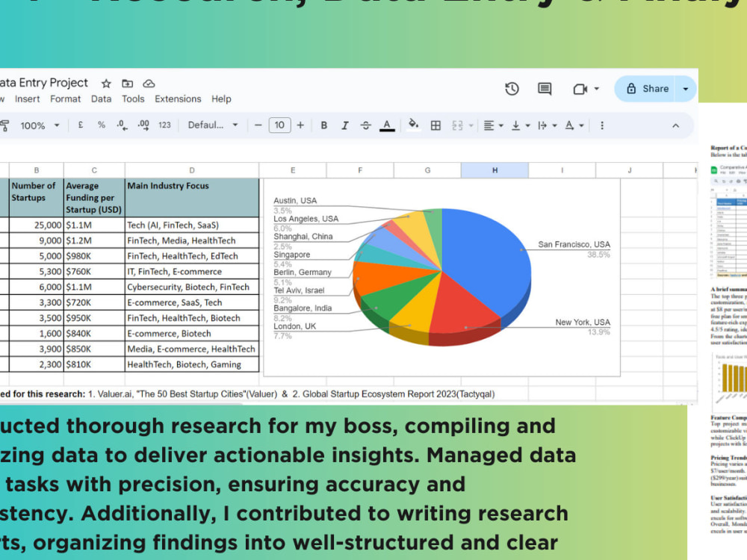Select column H header

click(495, 170)
